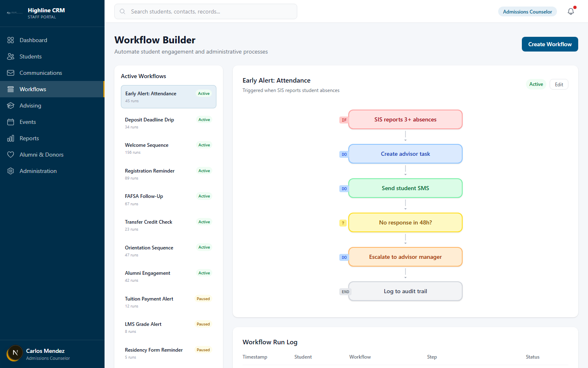Open the Admissions Counselor dropdown
This screenshot has height=368, width=588.
(x=527, y=11)
